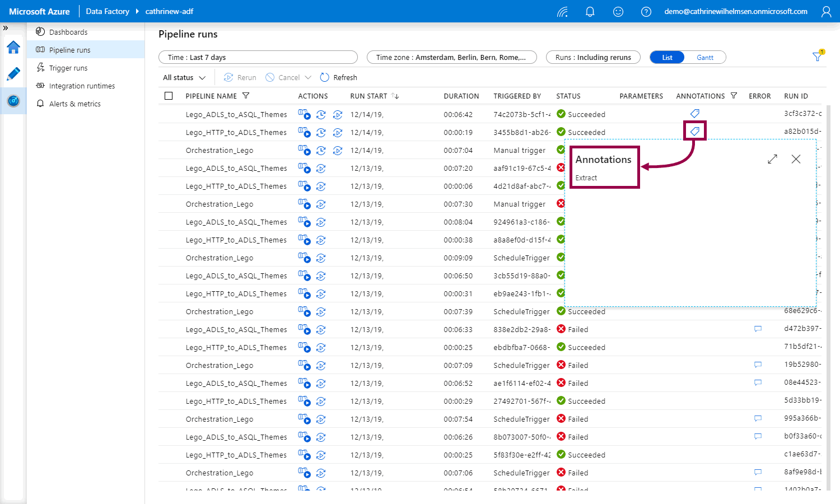
Task: Expand the All status dropdown
Action: point(184,78)
